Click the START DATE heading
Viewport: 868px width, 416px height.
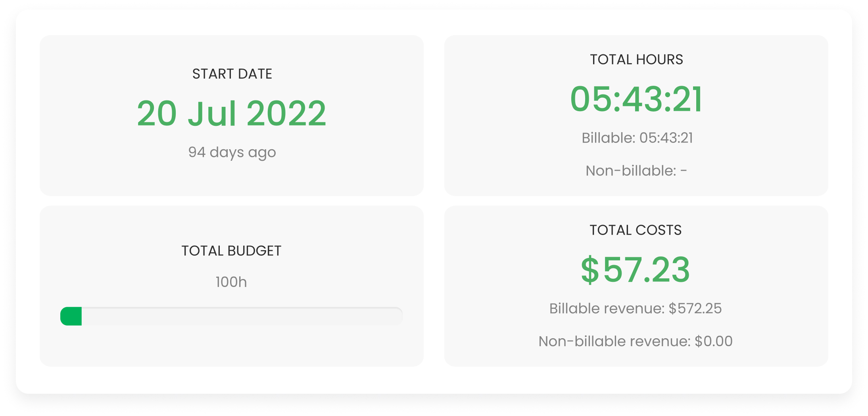point(232,74)
